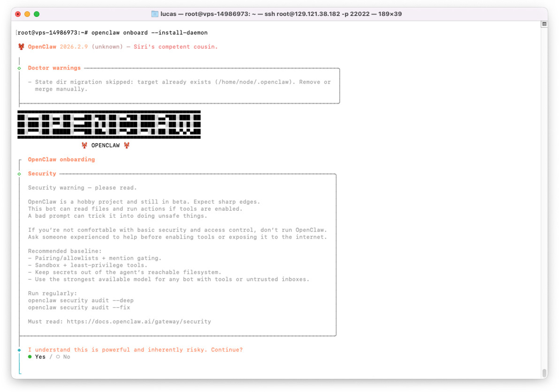Viewport: 559px width, 392px height.
Task: Click the right lobster emoji beside the OPENCLAW caption
Action: pos(126,145)
